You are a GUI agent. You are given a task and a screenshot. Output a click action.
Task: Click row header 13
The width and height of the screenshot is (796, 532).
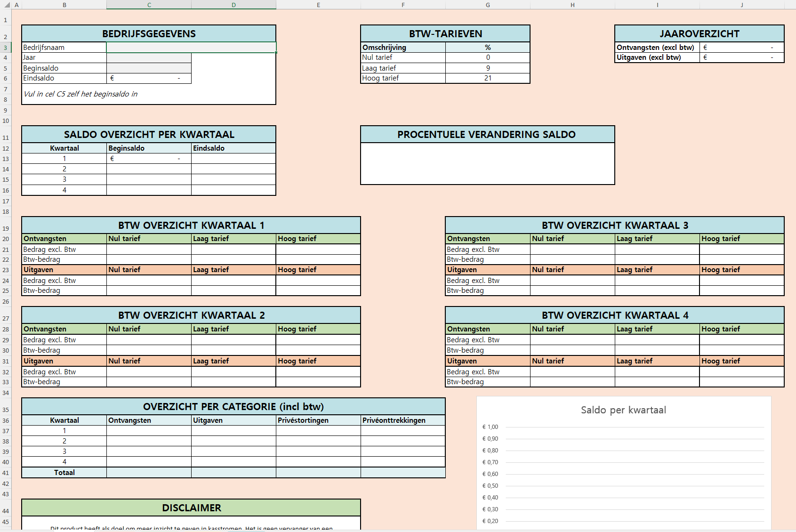pos(6,159)
